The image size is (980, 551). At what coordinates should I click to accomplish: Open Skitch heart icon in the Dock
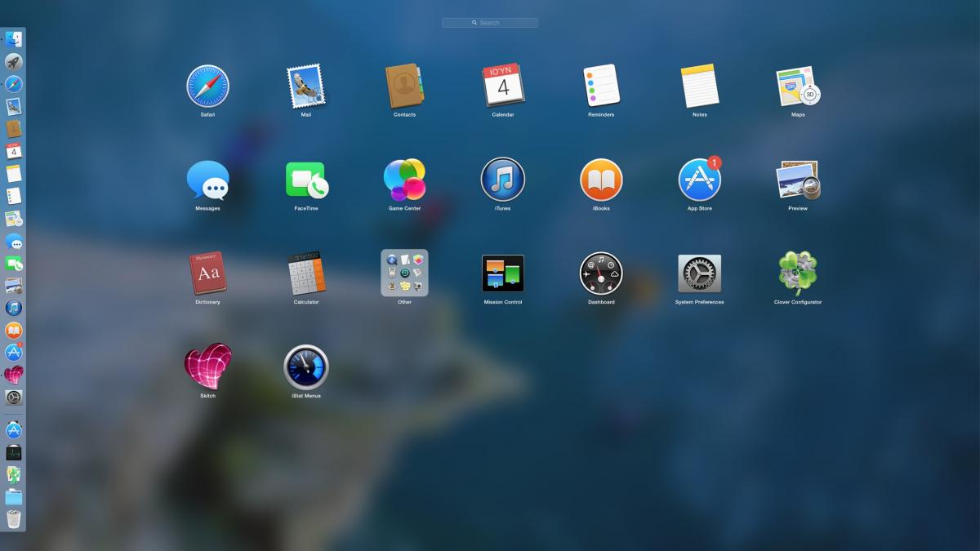click(x=14, y=375)
